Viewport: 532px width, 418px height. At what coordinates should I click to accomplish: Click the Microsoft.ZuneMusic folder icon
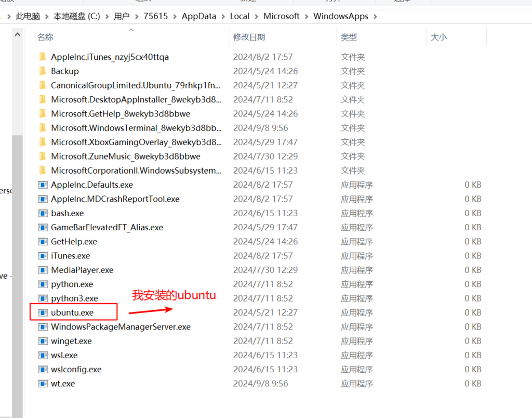tap(43, 156)
